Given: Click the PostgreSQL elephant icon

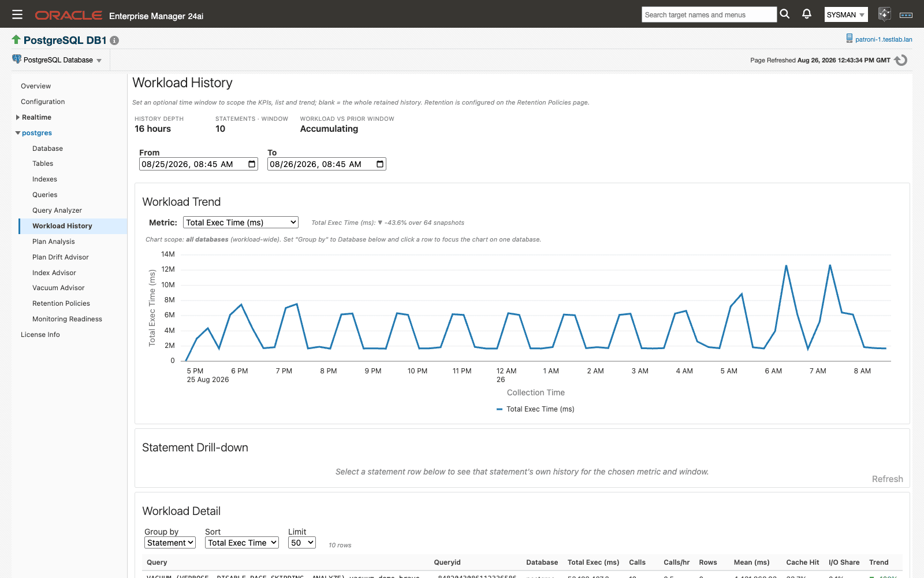Looking at the screenshot, I should point(17,59).
